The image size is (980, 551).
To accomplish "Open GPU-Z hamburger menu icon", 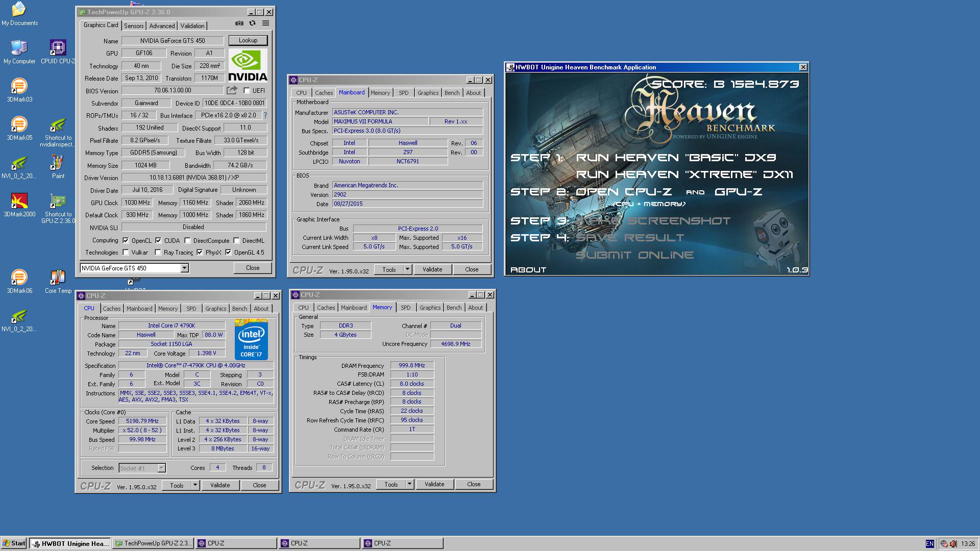I will [x=265, y=23].
